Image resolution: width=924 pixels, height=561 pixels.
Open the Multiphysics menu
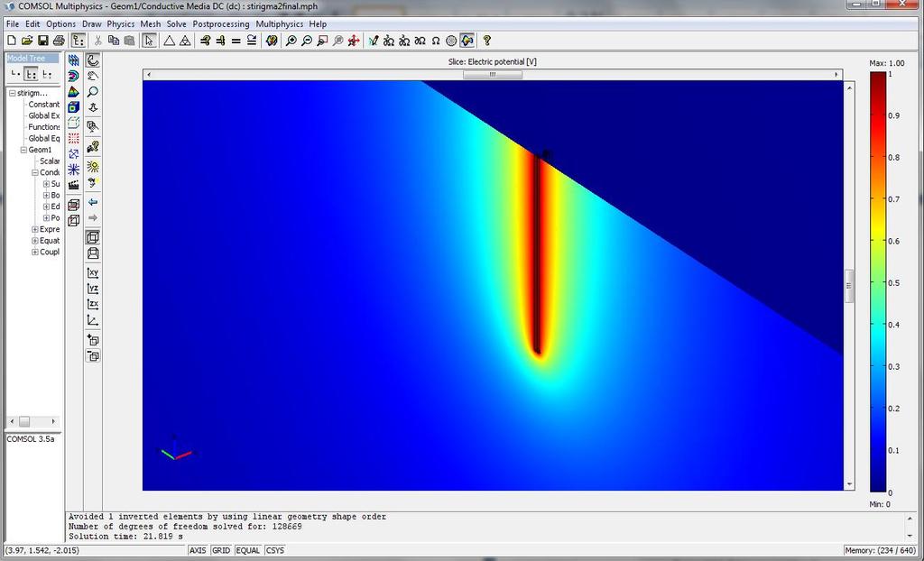[280, 24]
